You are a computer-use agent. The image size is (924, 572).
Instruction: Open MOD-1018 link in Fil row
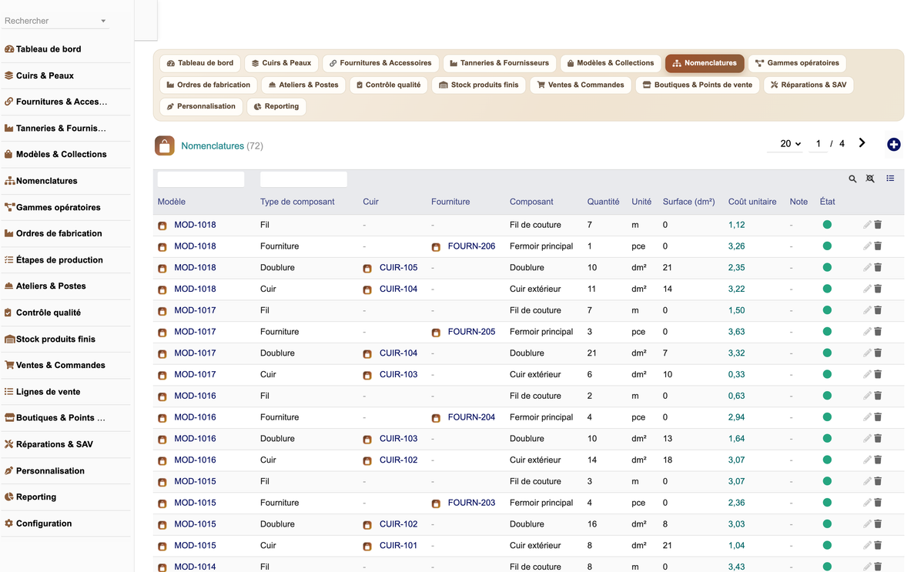(195, 225)
